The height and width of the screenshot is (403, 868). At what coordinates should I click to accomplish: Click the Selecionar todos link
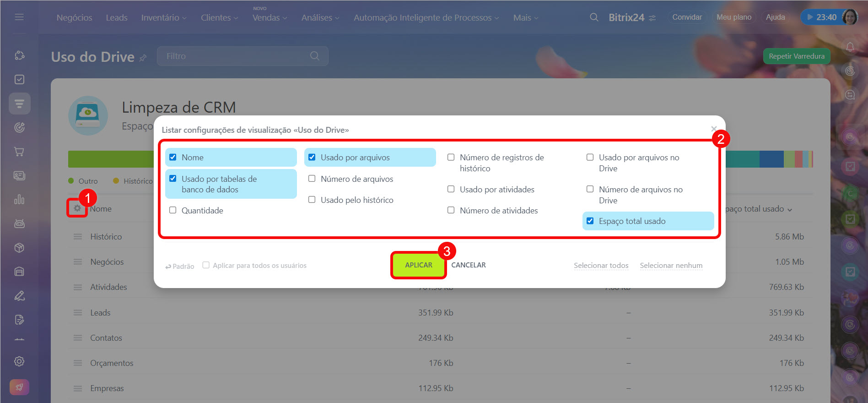tap(601, 265)
